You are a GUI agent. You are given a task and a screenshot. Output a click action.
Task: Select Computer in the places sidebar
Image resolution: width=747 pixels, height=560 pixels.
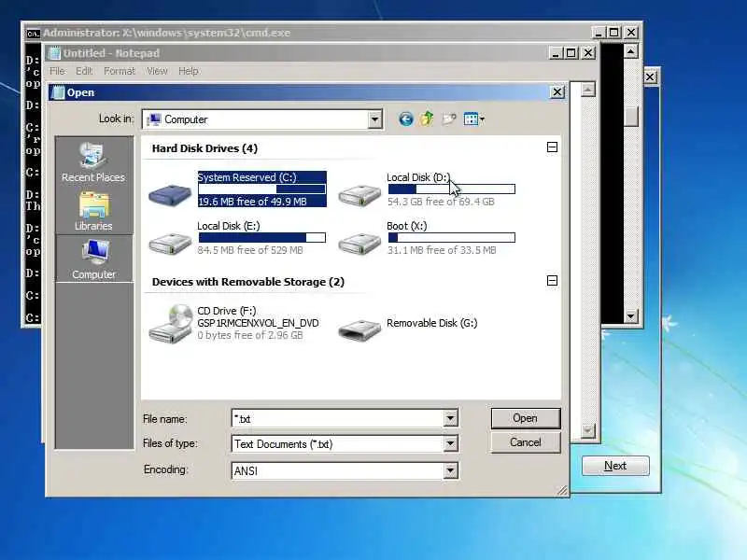(x=94, y=259)
